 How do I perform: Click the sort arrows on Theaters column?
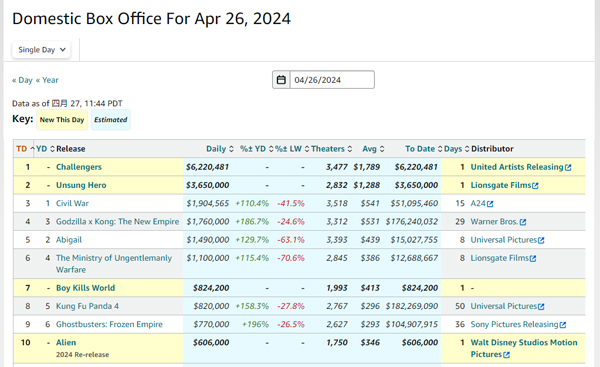pyautogui.click(x=350, y=149)
